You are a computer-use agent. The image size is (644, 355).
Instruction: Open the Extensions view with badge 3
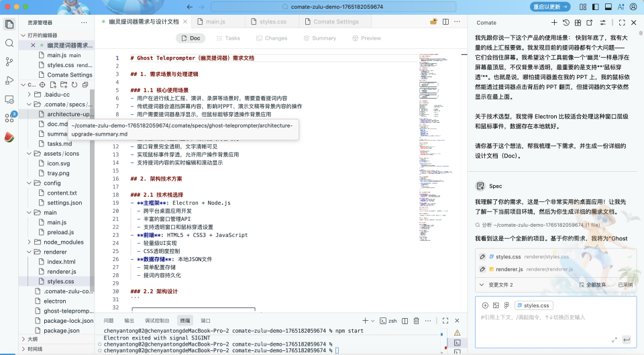coord(9,118)
